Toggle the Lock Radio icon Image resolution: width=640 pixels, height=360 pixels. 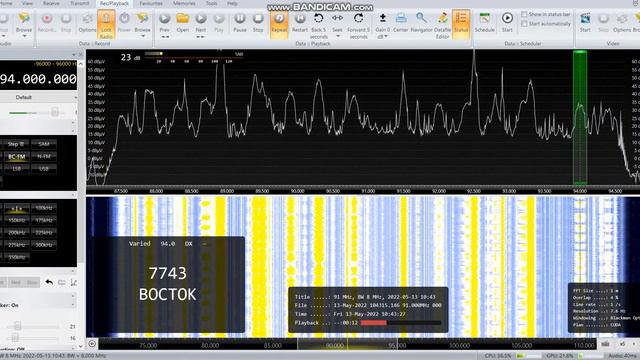click(x=106, y=24)
